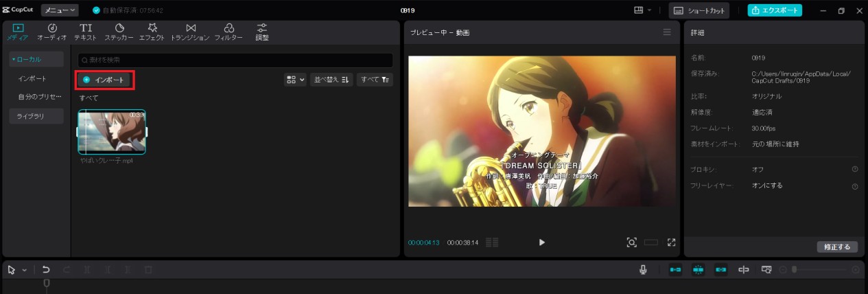
Task: Enter fullscreen preview
Action: tap(672, 242)
